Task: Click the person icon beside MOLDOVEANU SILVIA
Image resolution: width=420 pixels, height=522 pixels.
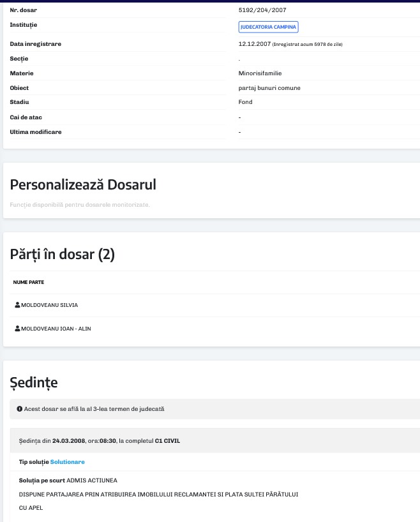Action: pos(17,305)
